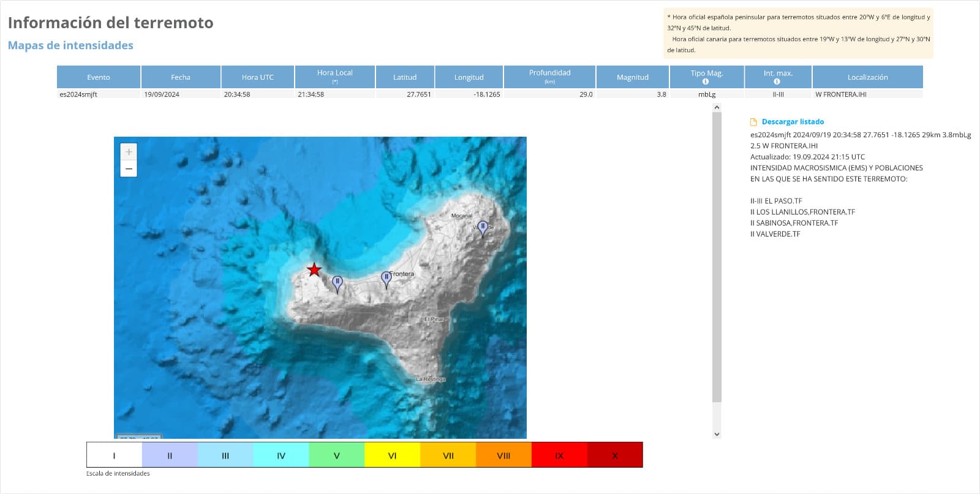Viewport: 980px width, 494px height.
Task: Click the document icon beside Descargar listado
Action: point(753,122)
